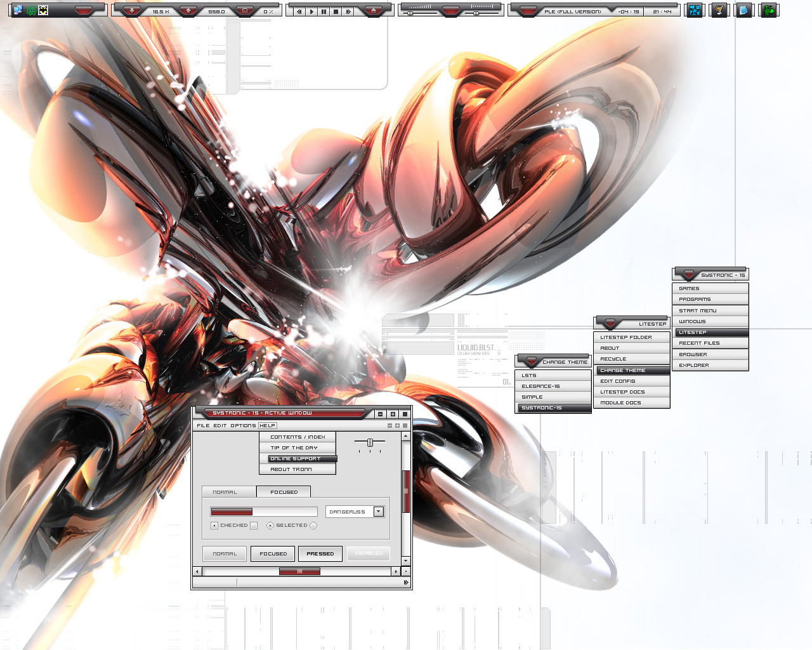This screenshot has width=812, height=650.
Task: Open Edit menu in active window
Action: [x=220, y=425]
